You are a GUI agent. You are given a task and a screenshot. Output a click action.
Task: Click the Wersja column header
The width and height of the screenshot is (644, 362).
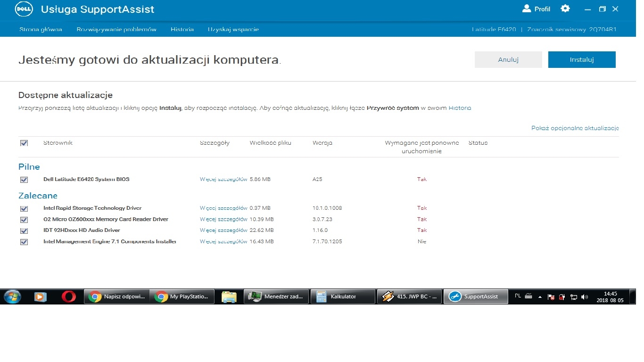coord(322,143)
